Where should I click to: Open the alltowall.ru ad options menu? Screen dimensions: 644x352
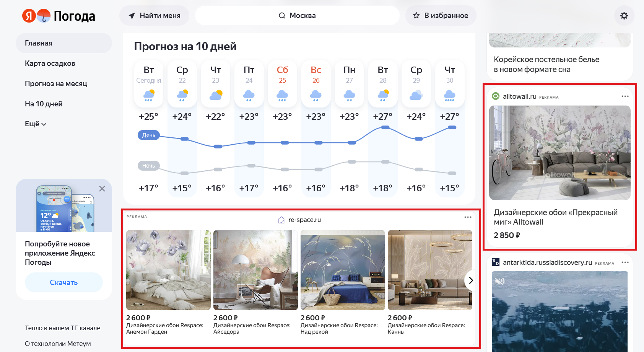coord(625,96)
